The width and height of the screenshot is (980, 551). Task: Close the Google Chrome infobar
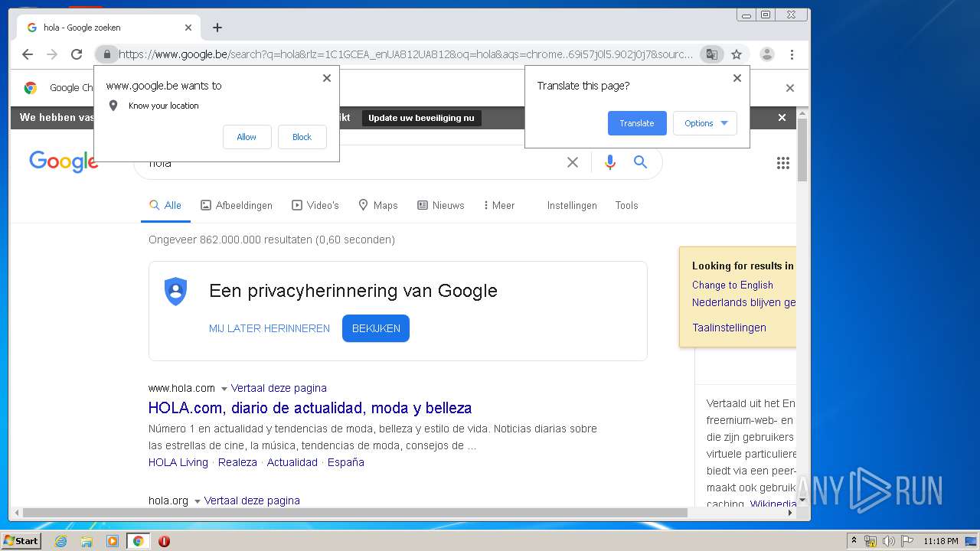790,88
